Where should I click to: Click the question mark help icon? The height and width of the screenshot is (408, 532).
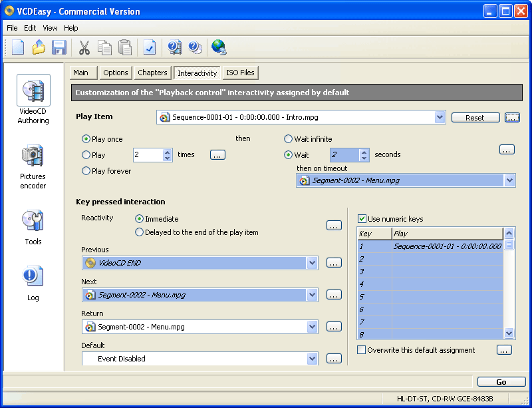click(195, 47)
